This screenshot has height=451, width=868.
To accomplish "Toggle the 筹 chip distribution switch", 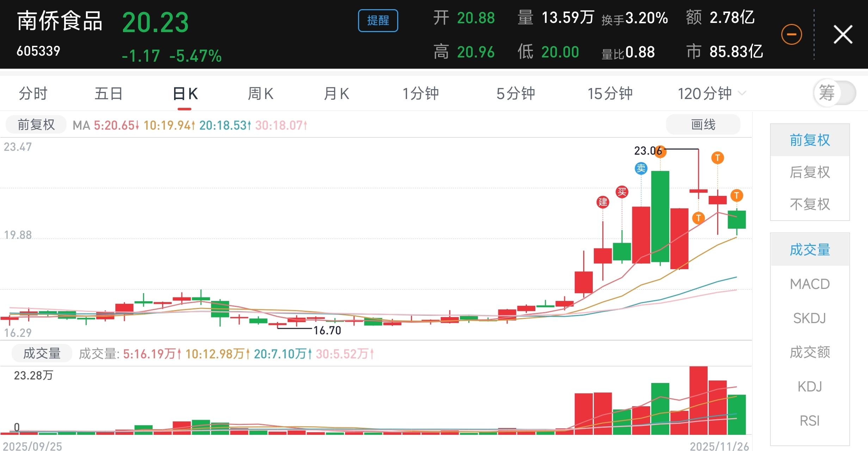I will tap(834, 93).
